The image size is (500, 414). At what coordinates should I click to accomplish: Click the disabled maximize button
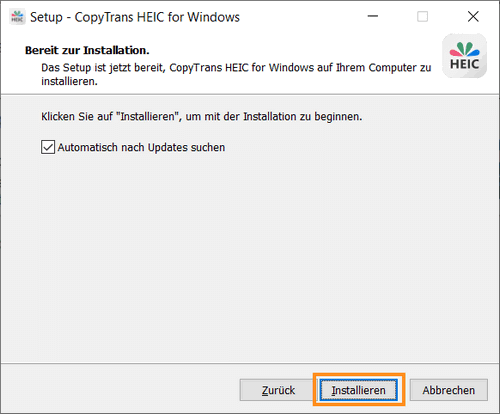coord(422,16)
